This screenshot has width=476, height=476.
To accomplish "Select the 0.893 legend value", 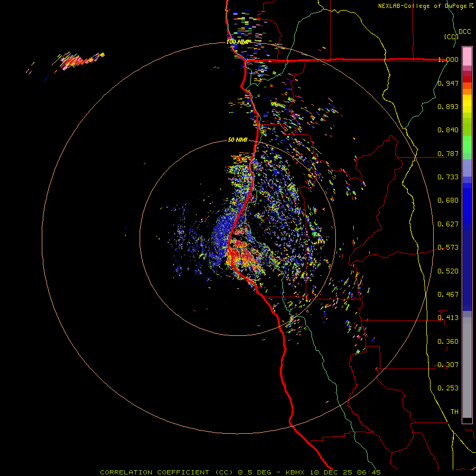I will tap(448, 106).
